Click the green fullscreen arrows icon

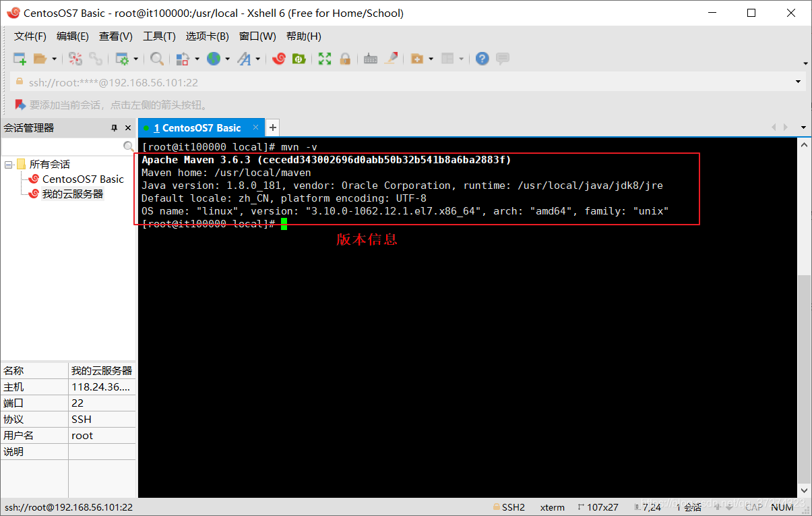click(x=325, y=59)
